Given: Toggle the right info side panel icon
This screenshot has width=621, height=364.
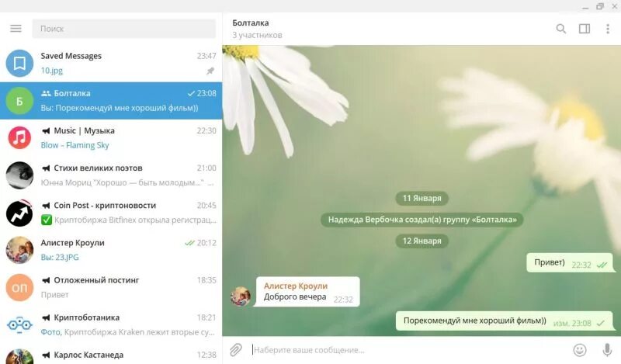Looking at the screenshot, I should (x=585, y=29).
